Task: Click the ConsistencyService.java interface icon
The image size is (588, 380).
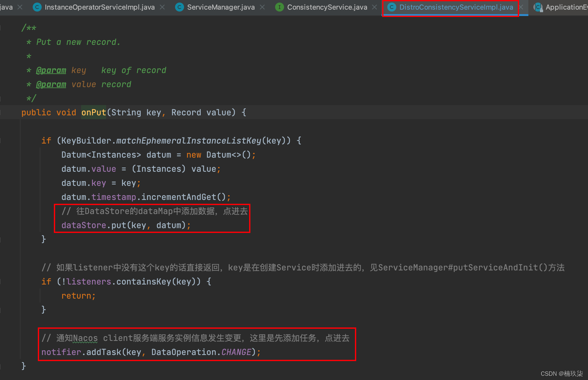Action: click(280, 7)
